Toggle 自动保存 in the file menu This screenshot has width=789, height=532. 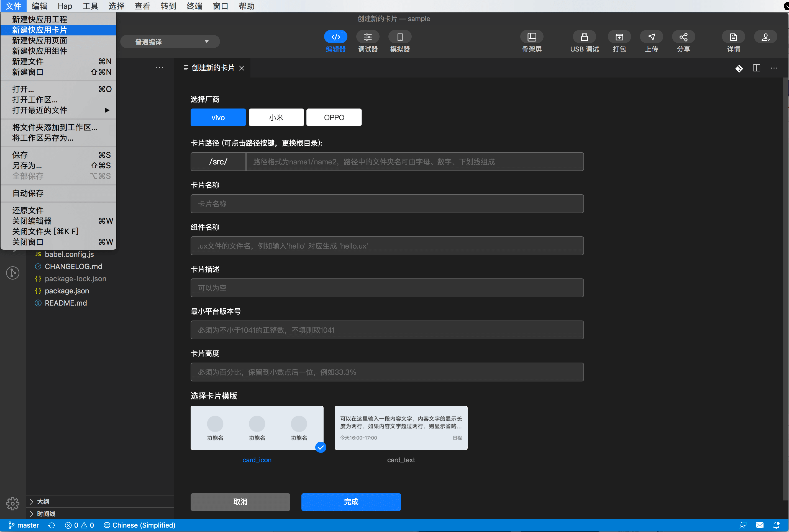28,193
